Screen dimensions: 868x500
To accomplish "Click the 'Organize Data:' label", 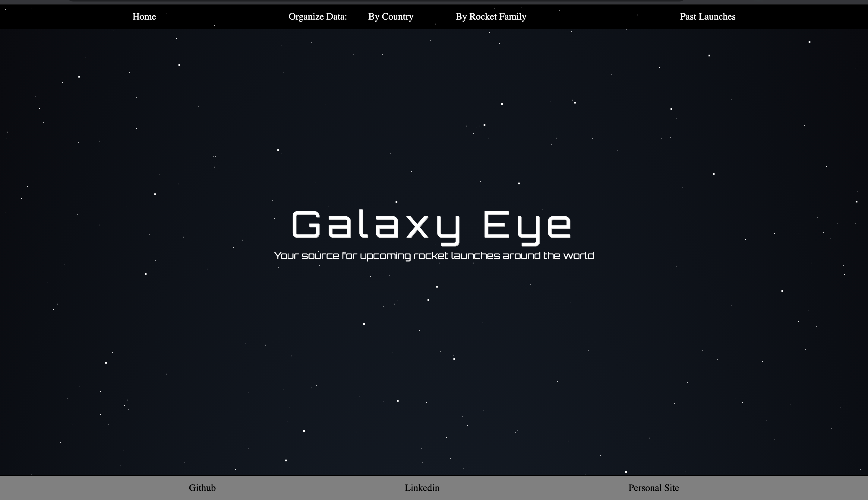I will tap(318, 17).
